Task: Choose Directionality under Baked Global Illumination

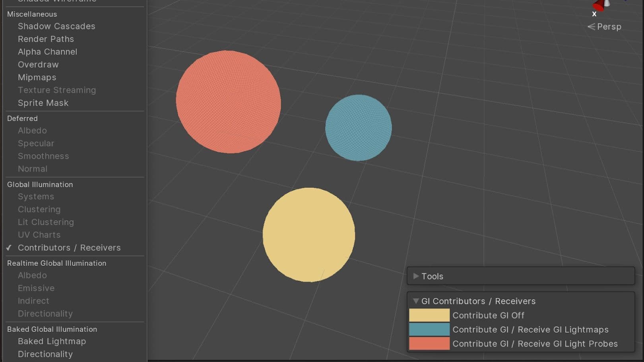Action: tap(45, 354)
